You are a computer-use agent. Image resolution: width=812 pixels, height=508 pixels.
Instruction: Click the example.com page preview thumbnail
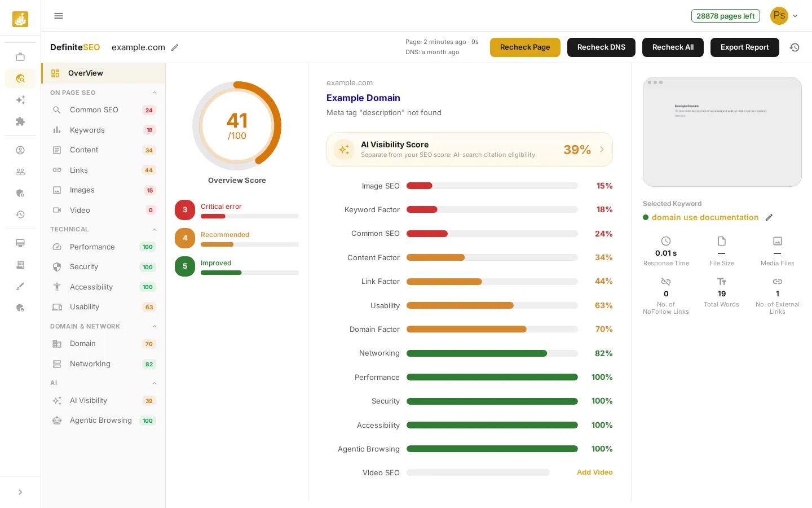(722, 132)
